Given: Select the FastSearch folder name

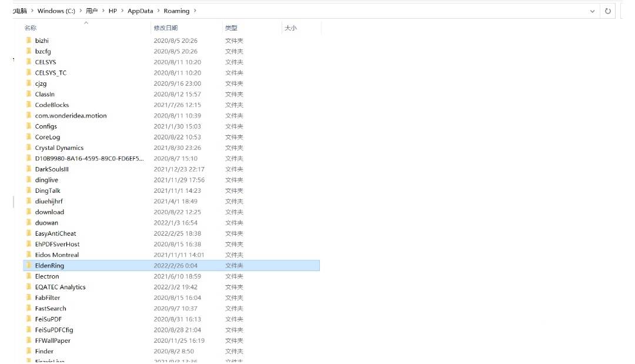Looking at the screenshot, I should point(51,309).
